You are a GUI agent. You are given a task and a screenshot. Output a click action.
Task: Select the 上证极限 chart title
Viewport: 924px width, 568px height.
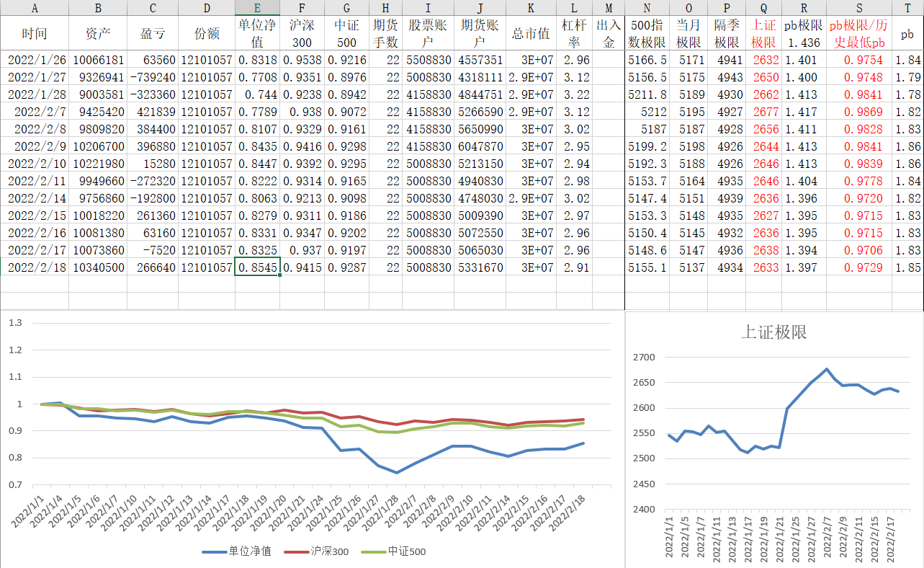[x=773, y=332]
